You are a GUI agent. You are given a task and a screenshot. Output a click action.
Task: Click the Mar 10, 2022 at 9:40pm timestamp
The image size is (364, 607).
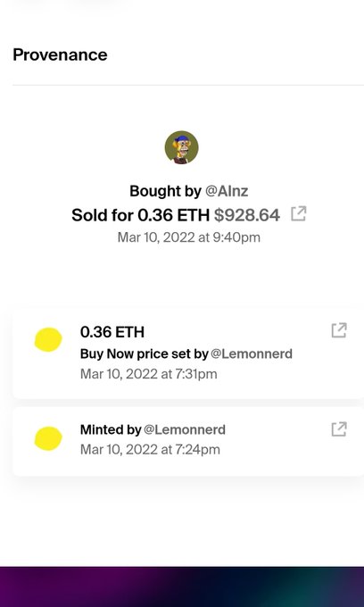click(189, 237)
